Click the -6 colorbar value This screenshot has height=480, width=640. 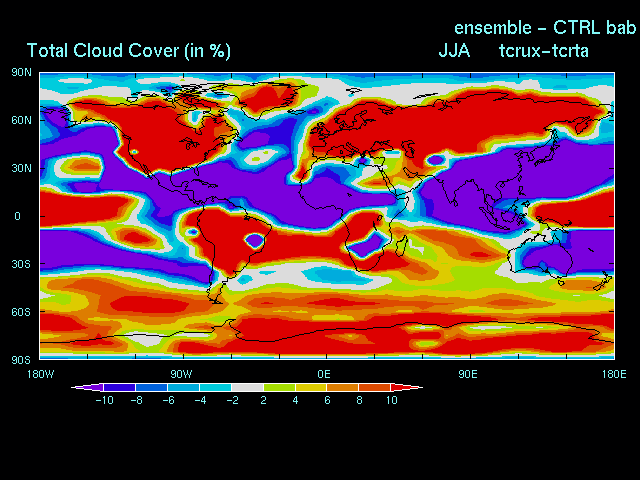coord(169,400)
